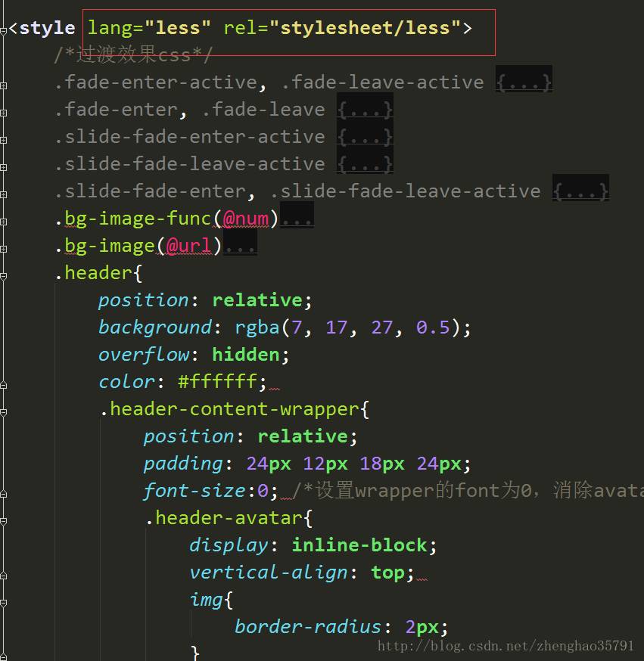This screenshot has height=661, width=644.
Task: Expand the .fade-enter-active, .fade-leave-active fold marker
Action: pos(3,85)
